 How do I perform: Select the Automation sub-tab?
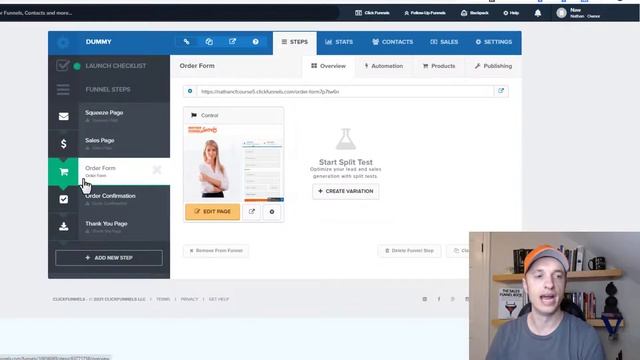[384, 66]
